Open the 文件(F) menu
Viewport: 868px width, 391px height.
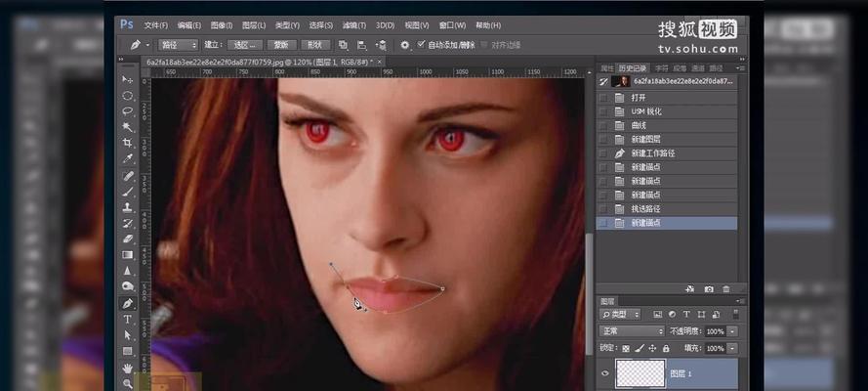[x=155, y=25]
